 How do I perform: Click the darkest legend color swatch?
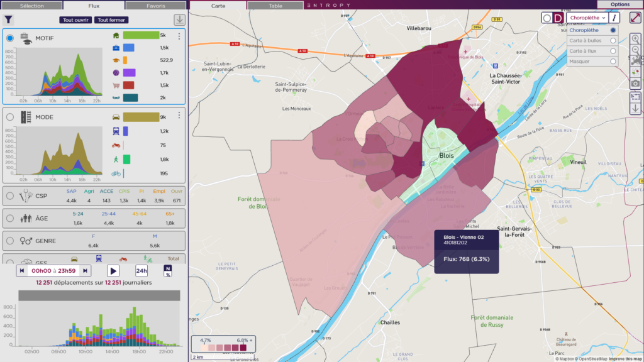click(x=243, y=348)
